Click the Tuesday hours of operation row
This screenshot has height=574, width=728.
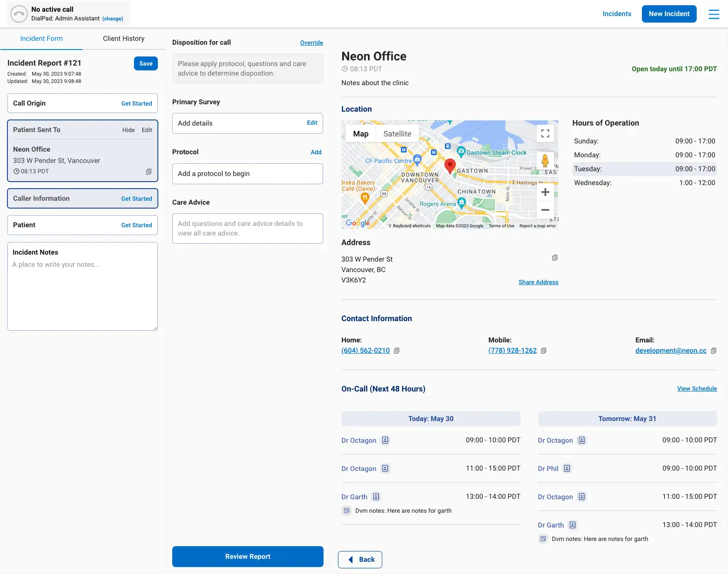(x=645, y=169)
